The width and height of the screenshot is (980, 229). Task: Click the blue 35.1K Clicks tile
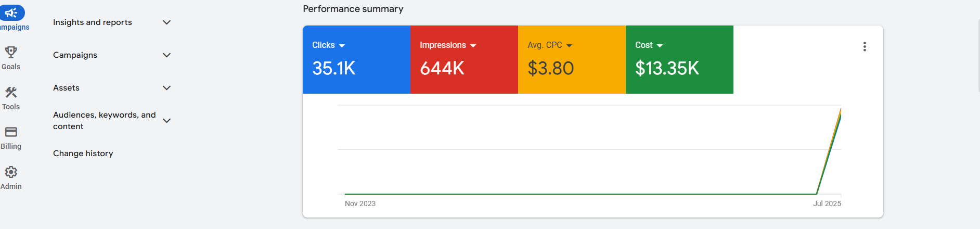tap(356, 59)
